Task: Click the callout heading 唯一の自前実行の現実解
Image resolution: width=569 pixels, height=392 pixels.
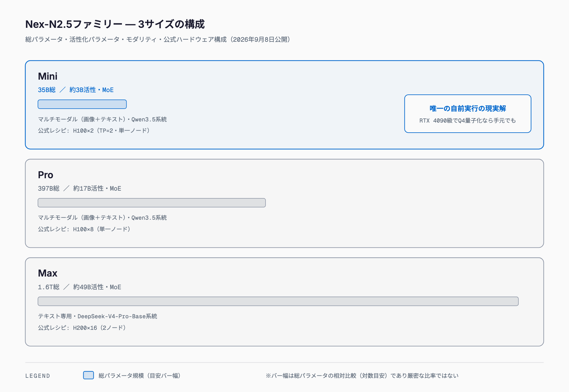Action: (x=468, y=109)
